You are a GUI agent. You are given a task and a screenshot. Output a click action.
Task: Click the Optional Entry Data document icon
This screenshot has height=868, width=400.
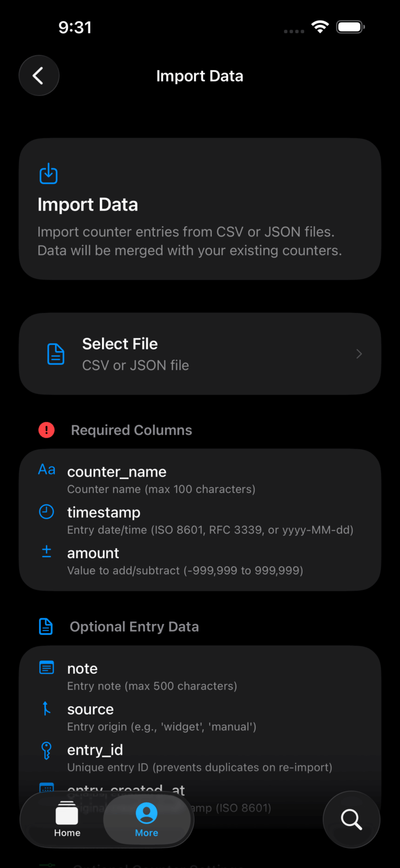click(x=46, y=627)
